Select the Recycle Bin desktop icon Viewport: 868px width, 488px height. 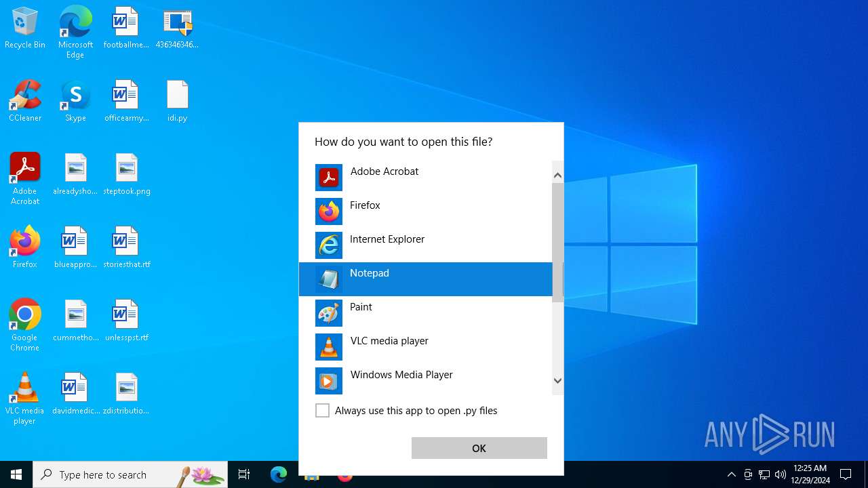25,28
